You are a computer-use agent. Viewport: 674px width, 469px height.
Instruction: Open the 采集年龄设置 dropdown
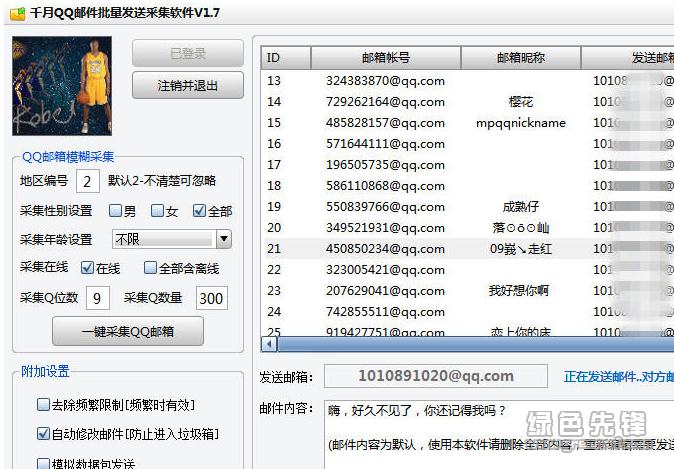pyautogui.click(x=224, y=239)
